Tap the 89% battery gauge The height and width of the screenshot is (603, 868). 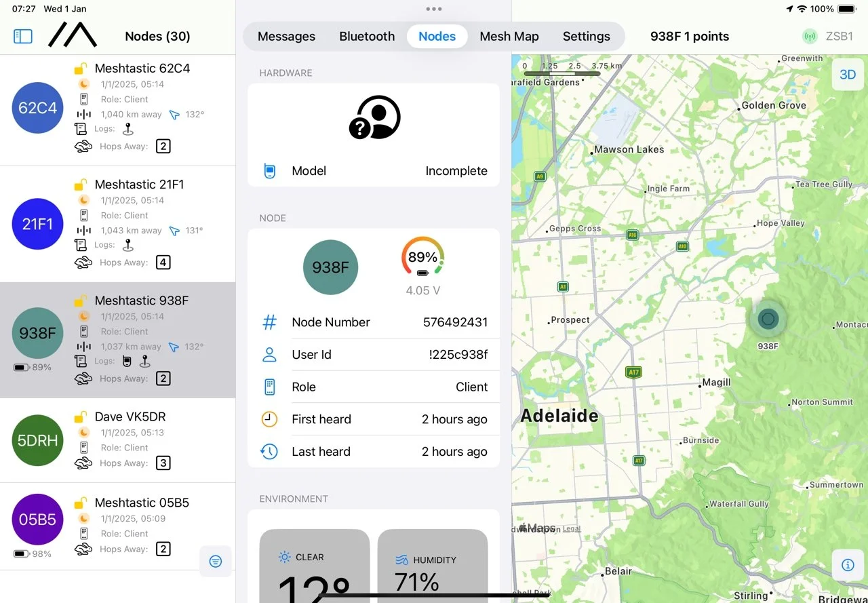pyautogui.click(x=422, y=258)
